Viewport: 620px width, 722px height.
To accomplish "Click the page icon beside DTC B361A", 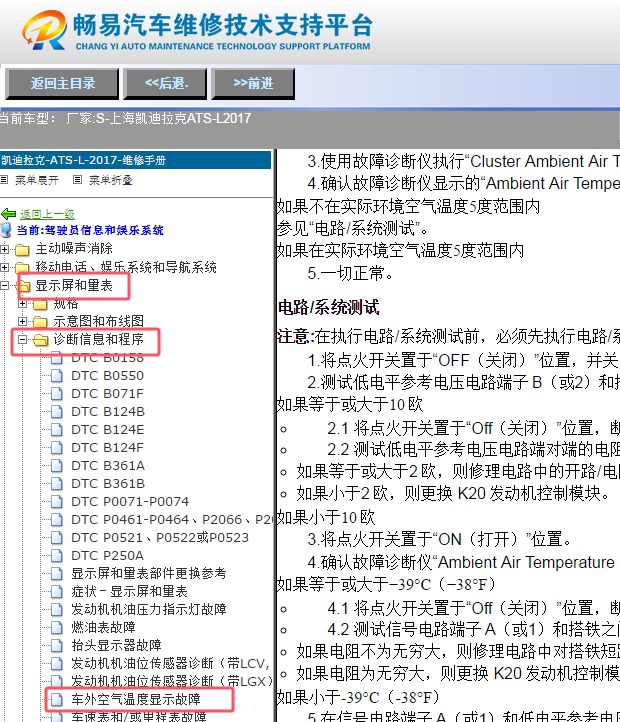I will [x=57, y=466].
